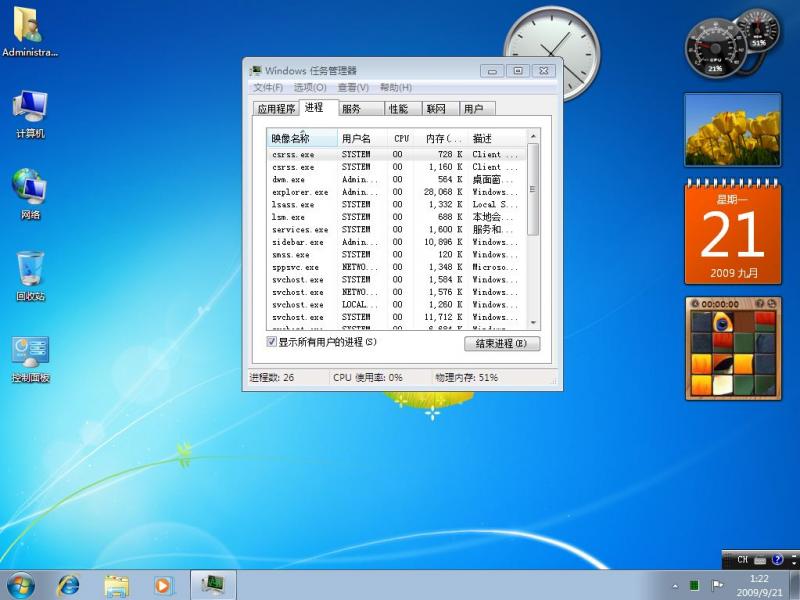Click the 结束进程 button

point(502,343)
